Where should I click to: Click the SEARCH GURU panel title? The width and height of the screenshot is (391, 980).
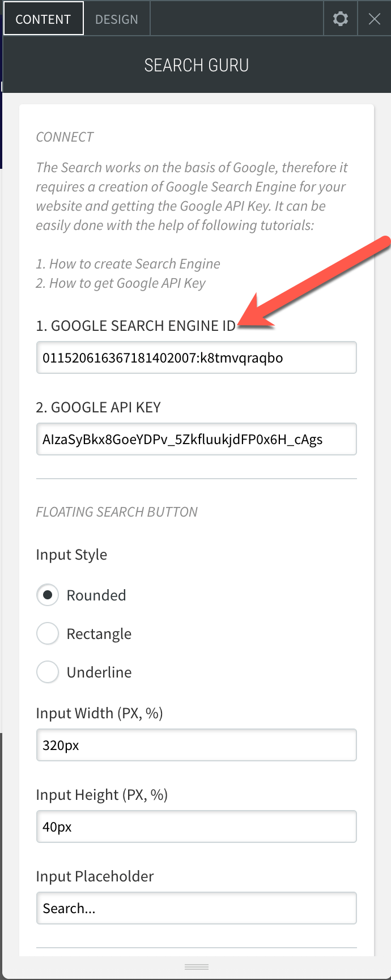coord(196,65)
